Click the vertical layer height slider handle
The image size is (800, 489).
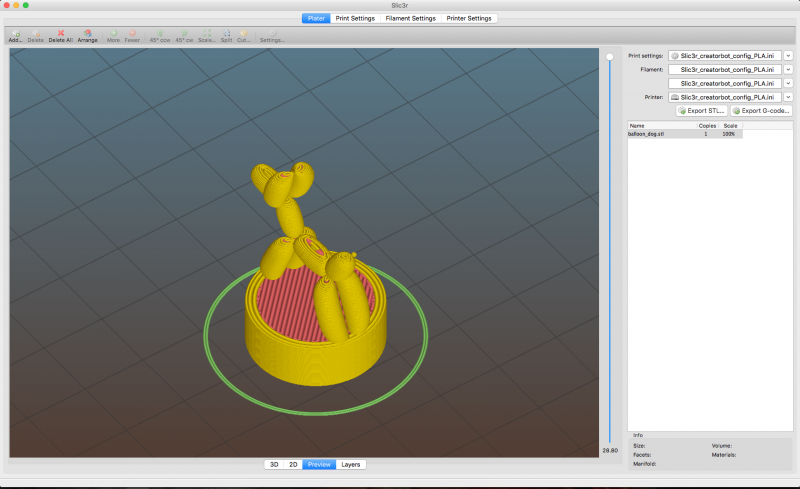tap(609, 58)
